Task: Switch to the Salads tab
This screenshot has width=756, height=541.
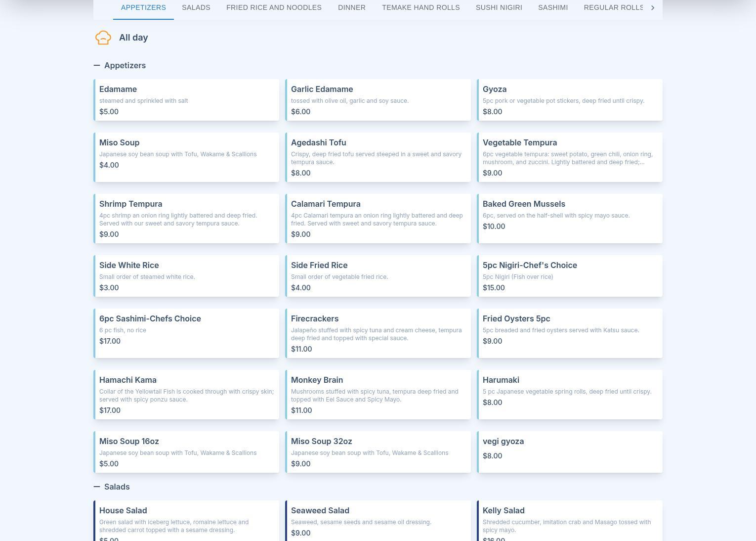Action: pyautogui.click(x=196, y=7)
